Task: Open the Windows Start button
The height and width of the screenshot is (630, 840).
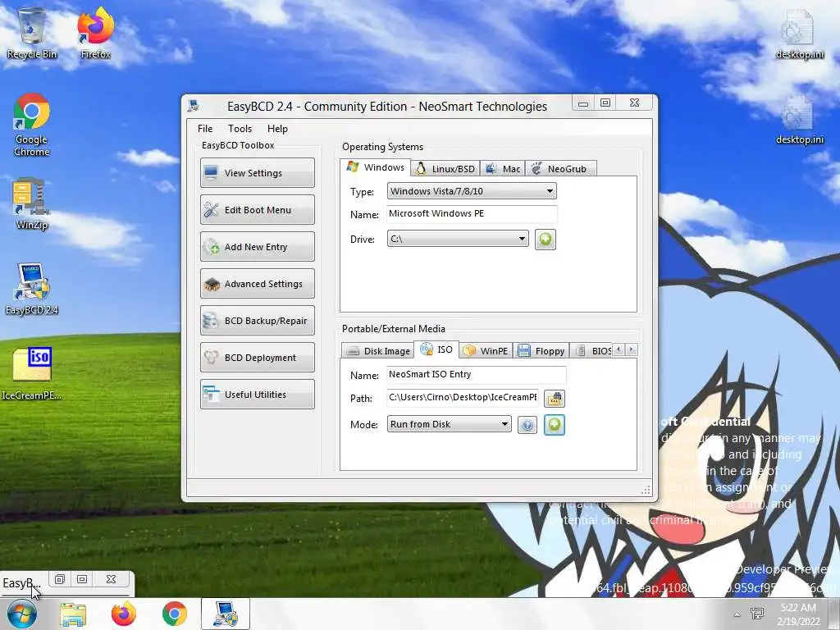Action: coord(22,614)
